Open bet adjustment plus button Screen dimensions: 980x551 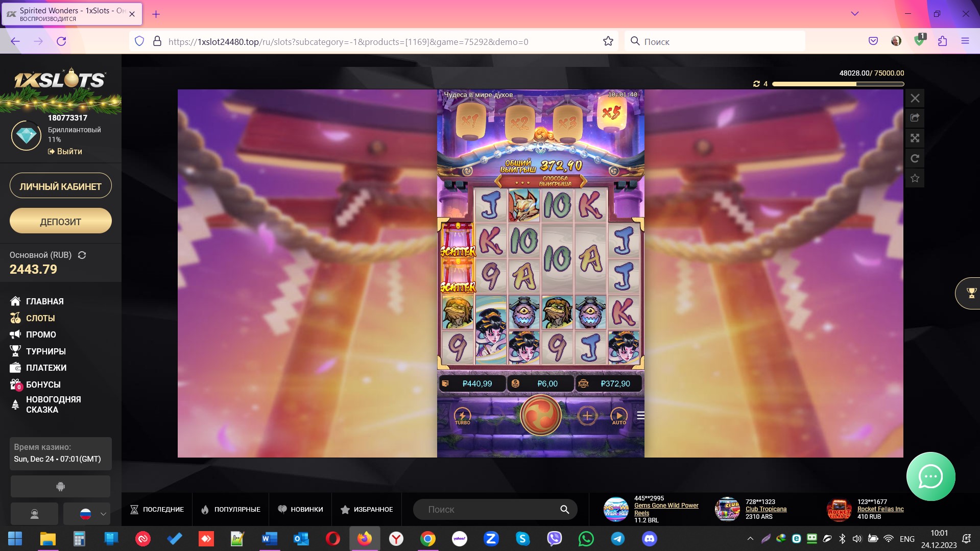point(587,416)
